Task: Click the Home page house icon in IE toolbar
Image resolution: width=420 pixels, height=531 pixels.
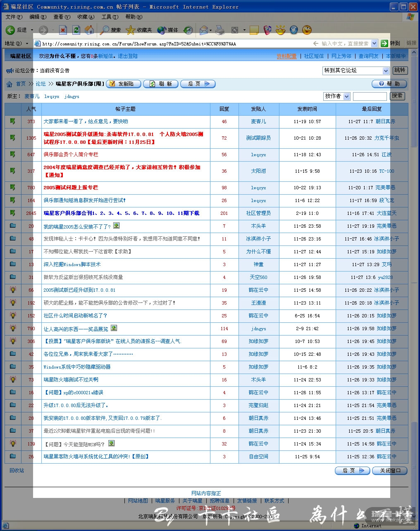Action: pyautogui.click(x=89, y=30)
